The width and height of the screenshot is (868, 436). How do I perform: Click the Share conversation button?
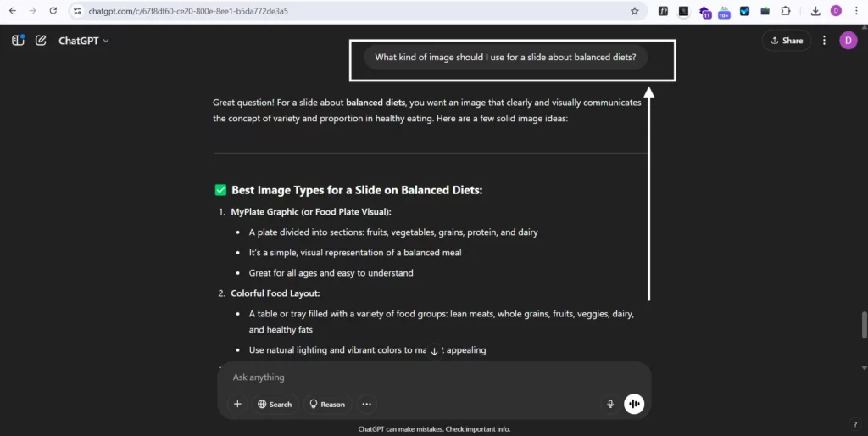787,41
